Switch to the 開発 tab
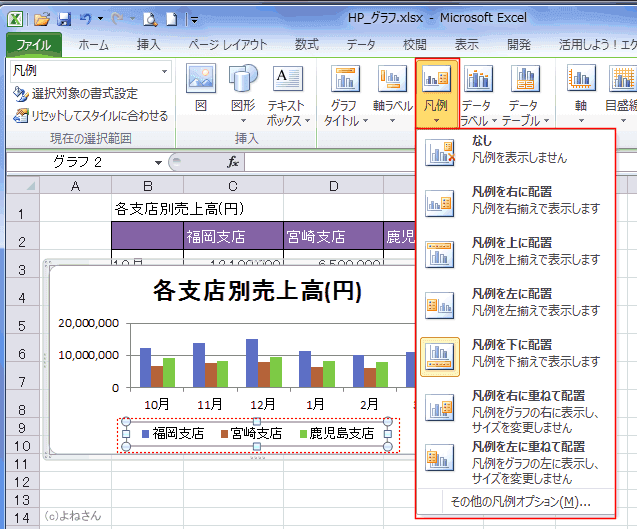Viewport: 637px width, 529px height. (519, 44)
